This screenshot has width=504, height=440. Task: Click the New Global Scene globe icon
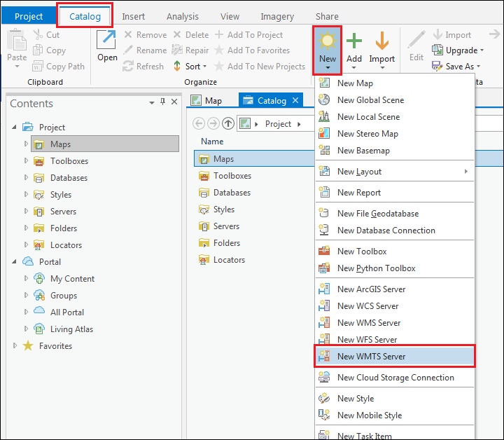point(324,100)
